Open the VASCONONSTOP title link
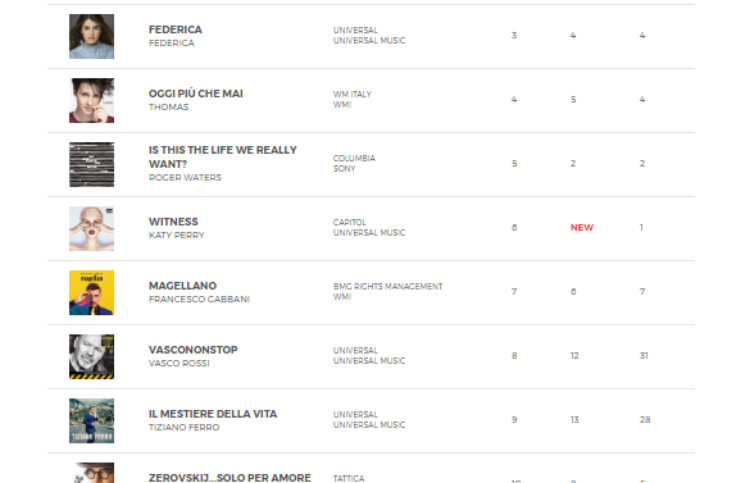 click(x=193, y=350)
